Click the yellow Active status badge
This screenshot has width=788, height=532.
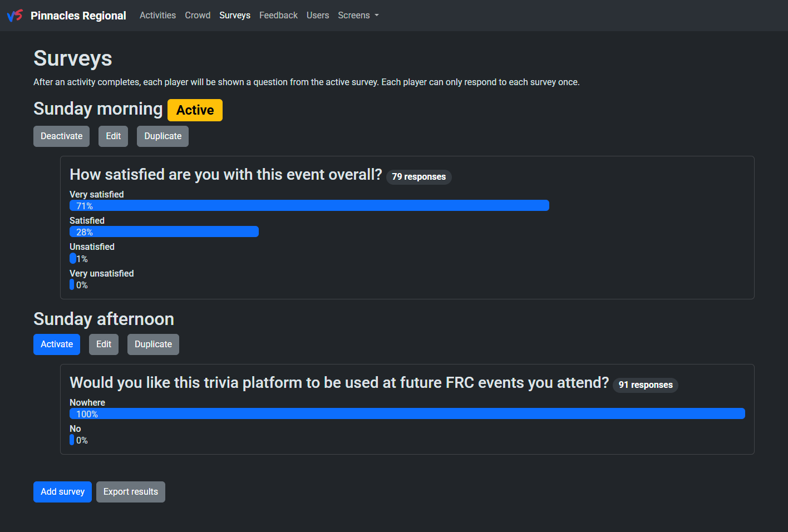click(195, 110)
